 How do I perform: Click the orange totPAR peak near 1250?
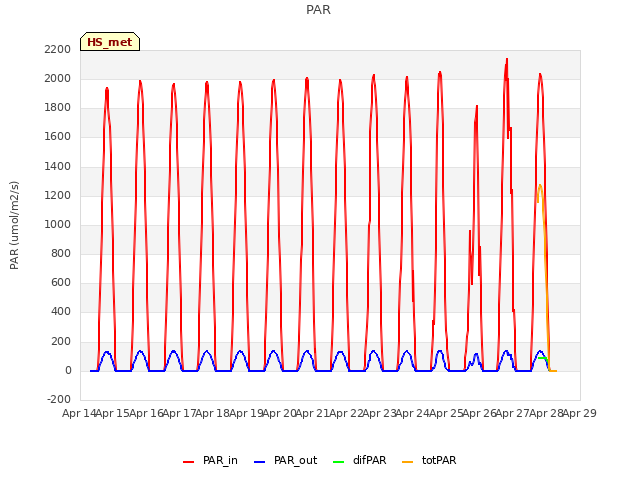pos(540,186)
